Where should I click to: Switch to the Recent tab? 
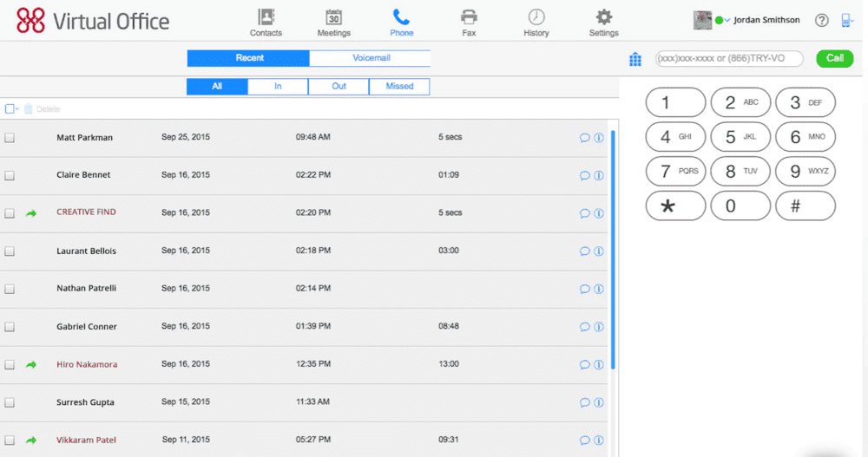(x=248, y=58)
